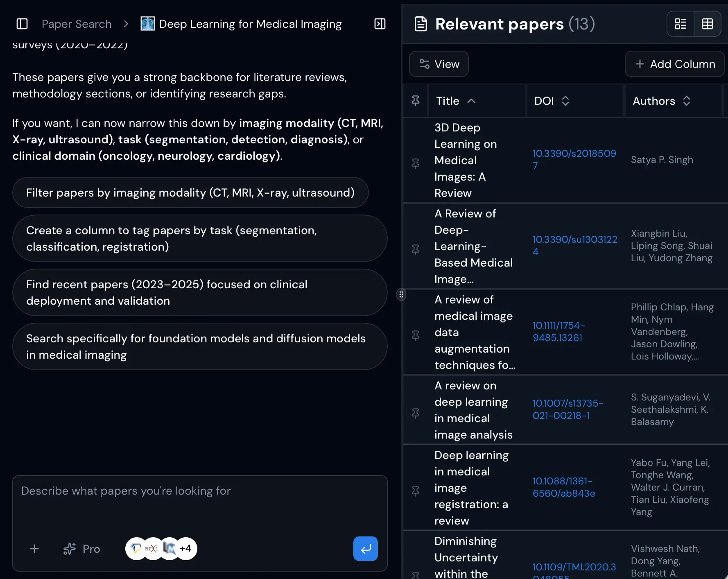Collapse the panel using the top-right arrow icon

[x=380, y=24]
